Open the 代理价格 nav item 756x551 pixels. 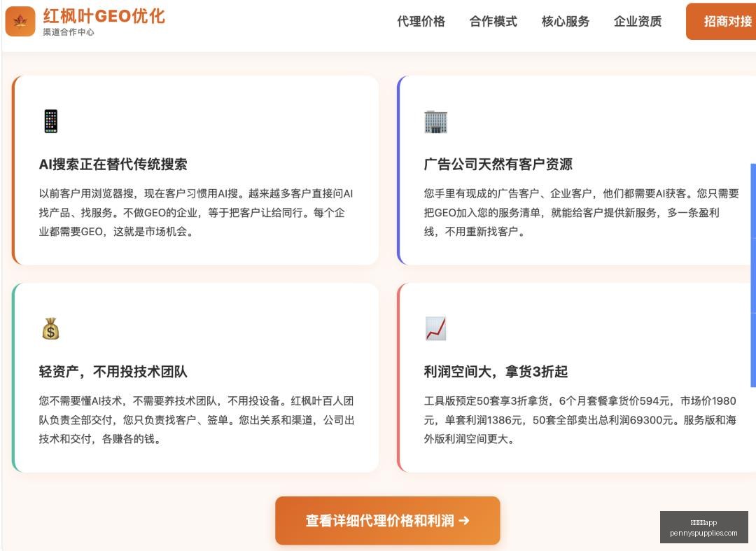tap(421, 22)
